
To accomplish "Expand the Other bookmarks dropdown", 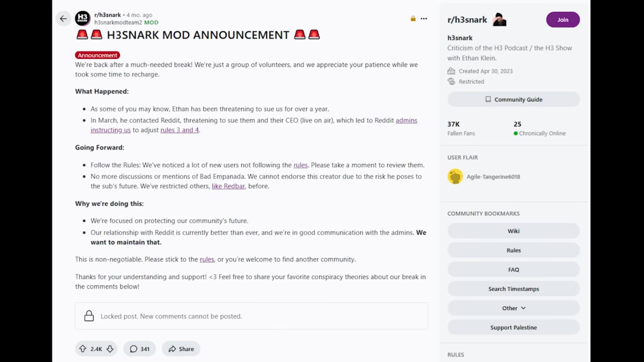I will tap(513, 308).
